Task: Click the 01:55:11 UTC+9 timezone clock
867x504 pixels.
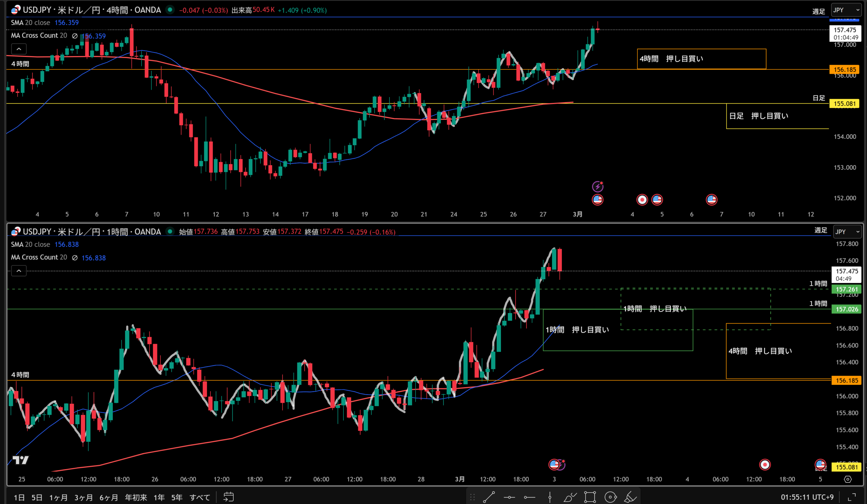Action: (807, 497)
